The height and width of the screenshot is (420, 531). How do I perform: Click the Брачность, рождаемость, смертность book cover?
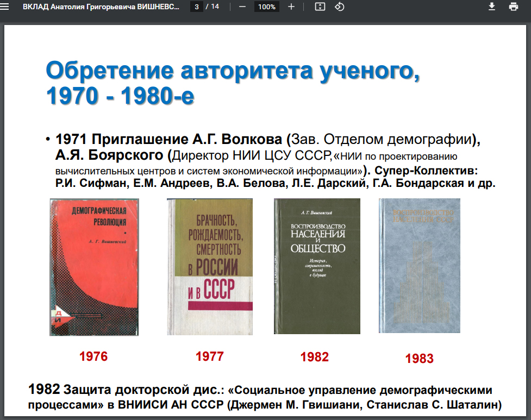tap(210, 266)
